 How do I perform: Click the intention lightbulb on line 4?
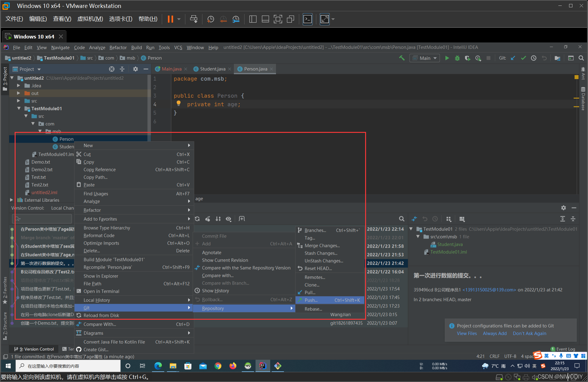click(179, 104)
